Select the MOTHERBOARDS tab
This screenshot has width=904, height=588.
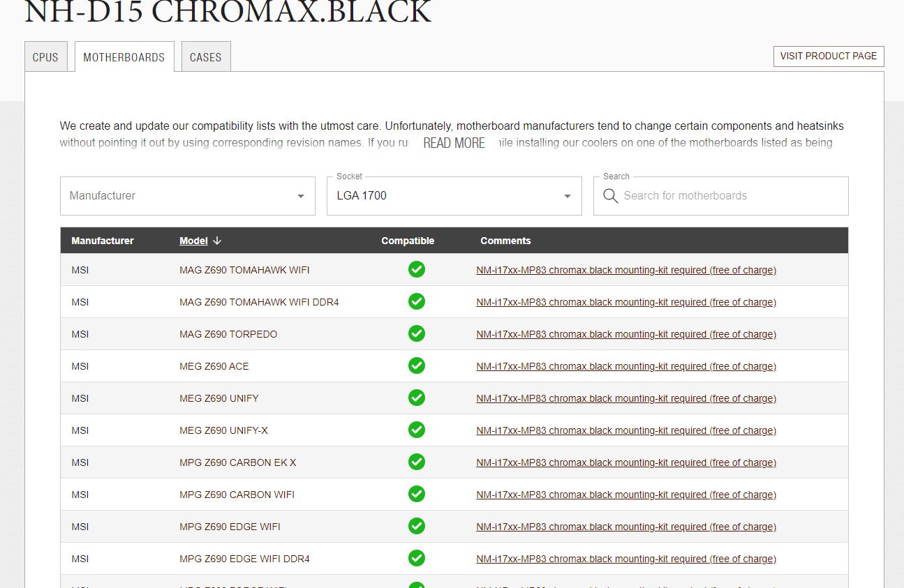(124, 57)
